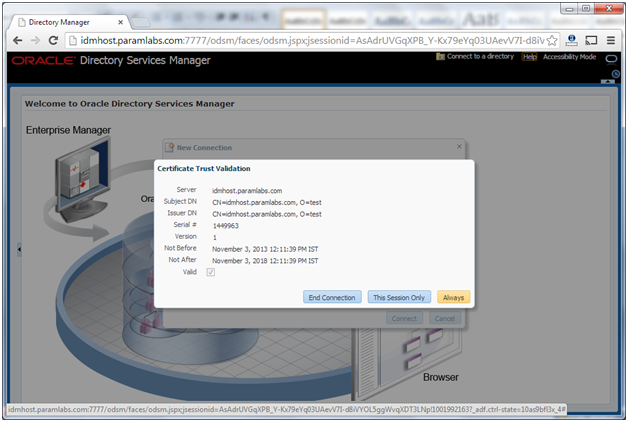Open Connect to a directory
Viewport: 628px width, 422px height.
(x=480, y=56)
